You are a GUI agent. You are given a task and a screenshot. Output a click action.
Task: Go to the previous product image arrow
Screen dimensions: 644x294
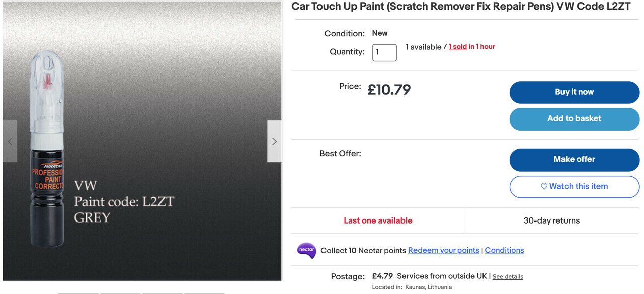(x=10, y=141)
